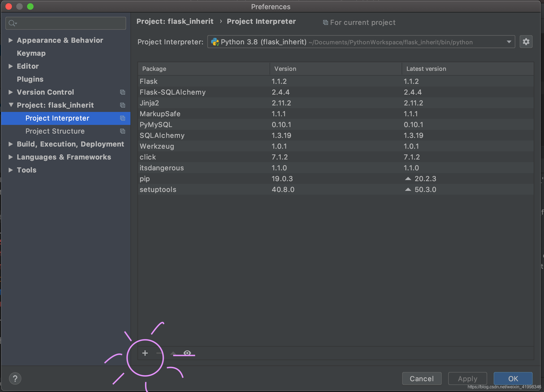Click inside the settings search field
Screen dimensions: 544x392
click(x=66, y=23)
